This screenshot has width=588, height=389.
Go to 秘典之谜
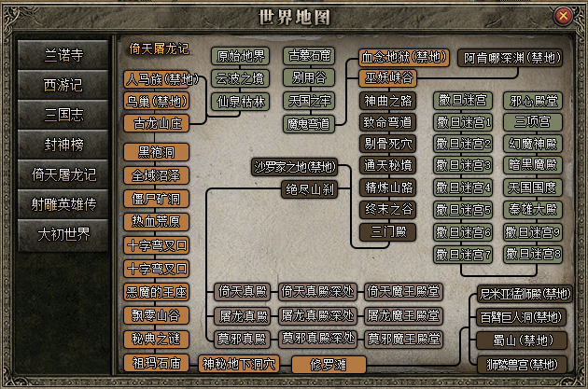pos(157,340)
